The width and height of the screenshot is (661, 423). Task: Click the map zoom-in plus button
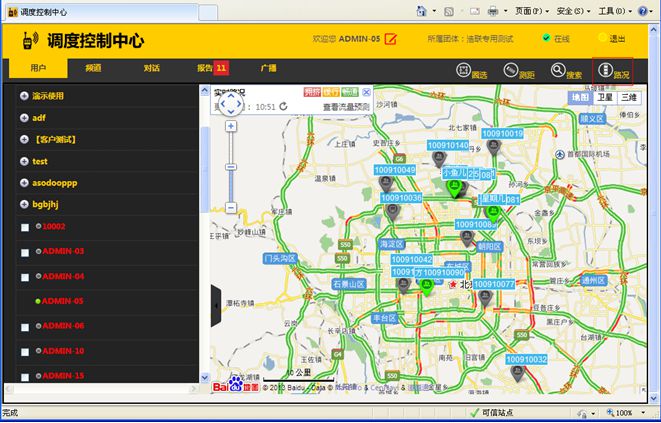tap(231, 126)
